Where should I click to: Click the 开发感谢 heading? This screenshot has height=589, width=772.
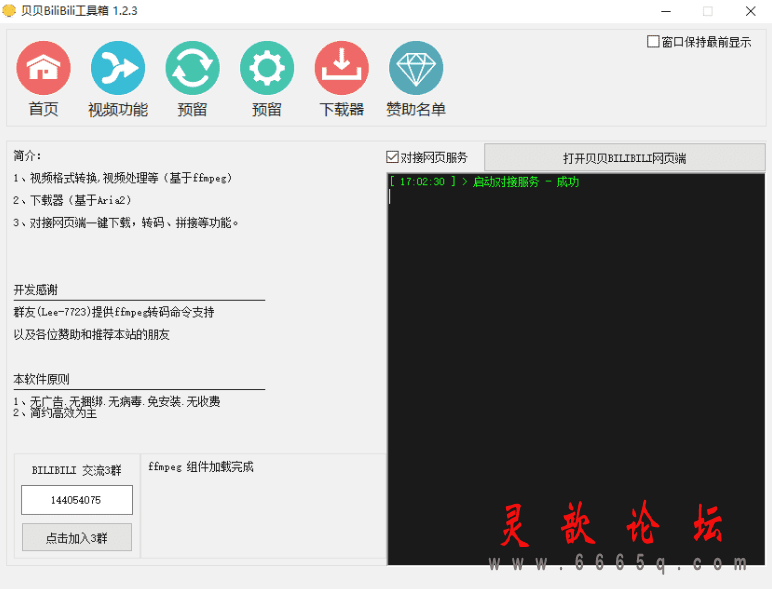click(35, 290)
